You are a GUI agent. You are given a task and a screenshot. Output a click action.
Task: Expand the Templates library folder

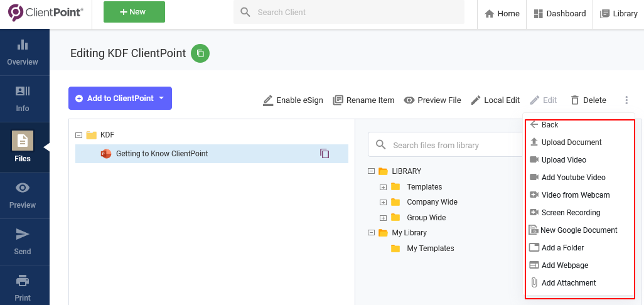(x=383, y=187)
